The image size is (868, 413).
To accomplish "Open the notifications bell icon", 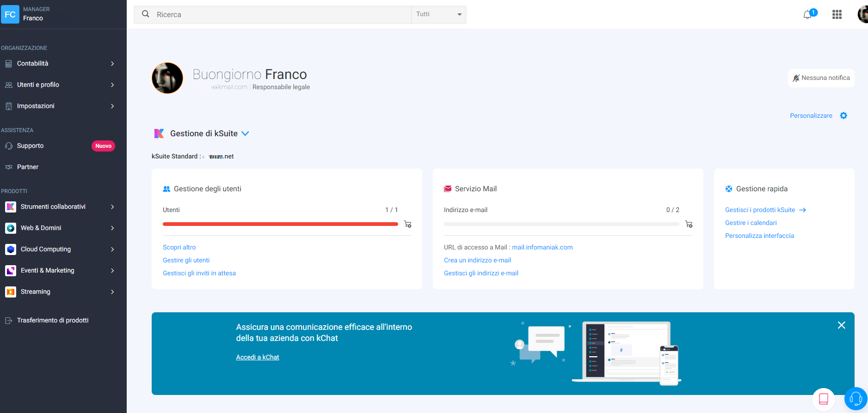I will 807,15.
